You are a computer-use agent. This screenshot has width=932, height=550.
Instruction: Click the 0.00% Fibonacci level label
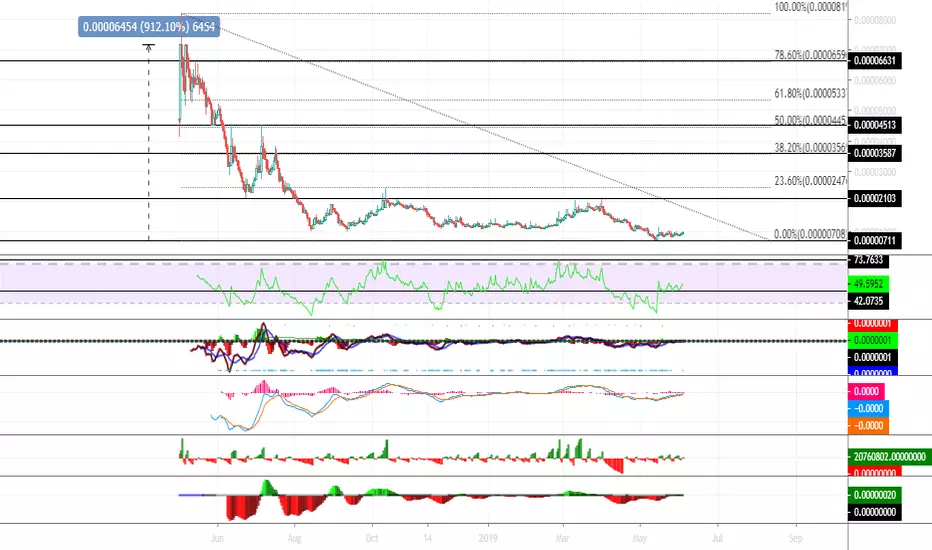pos(810,234)
